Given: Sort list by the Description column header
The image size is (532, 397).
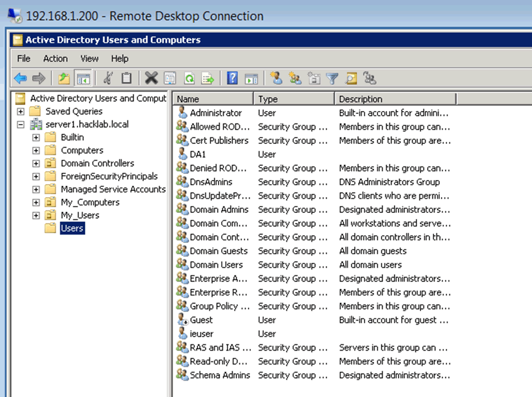Looking at the screenshot, I should pos(396,99).
